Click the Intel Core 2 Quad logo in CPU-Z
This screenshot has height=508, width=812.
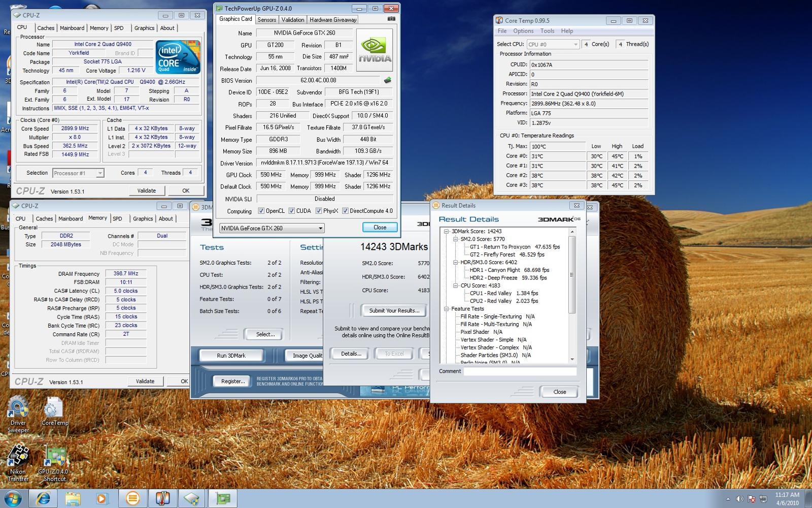coord(178,57)
